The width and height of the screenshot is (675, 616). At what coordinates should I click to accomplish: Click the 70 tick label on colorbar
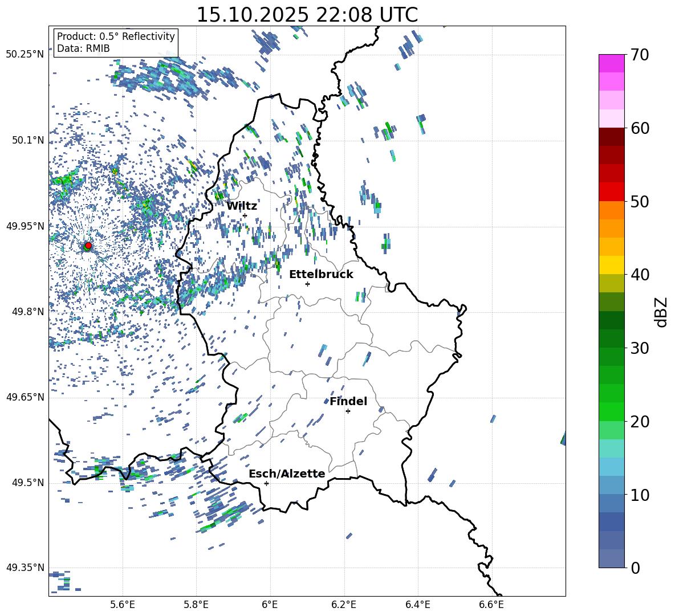point(640,55)
